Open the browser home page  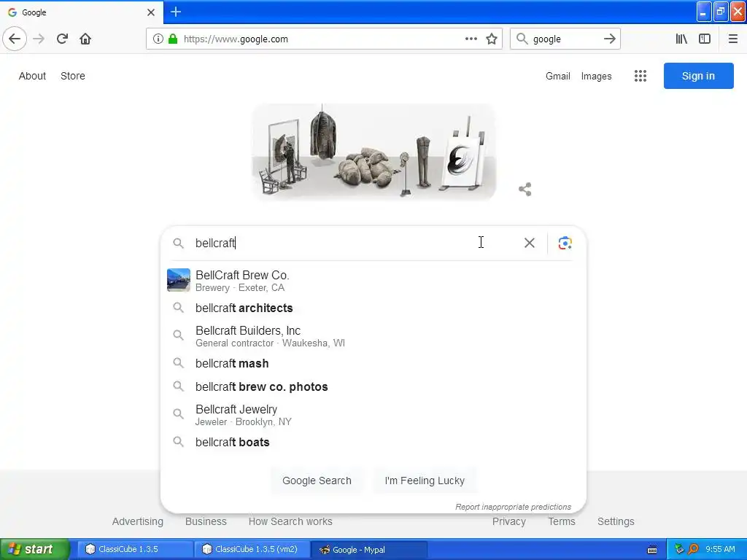[x=85, y=39]
